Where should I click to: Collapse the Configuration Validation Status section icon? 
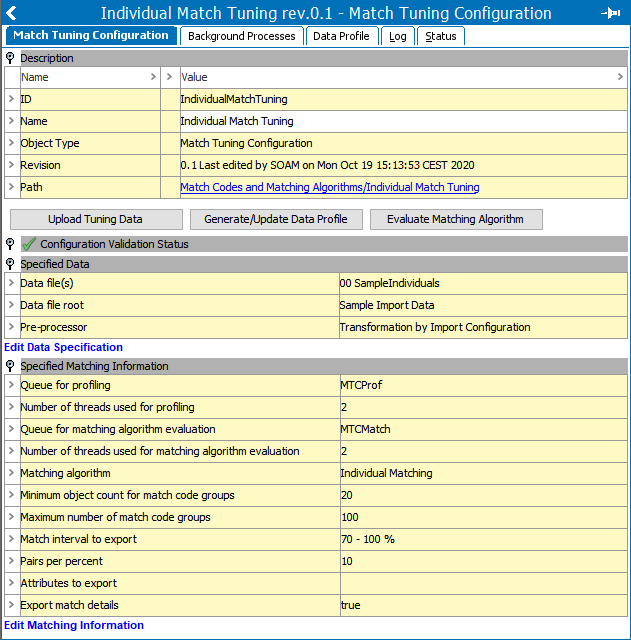click(10, 244)
